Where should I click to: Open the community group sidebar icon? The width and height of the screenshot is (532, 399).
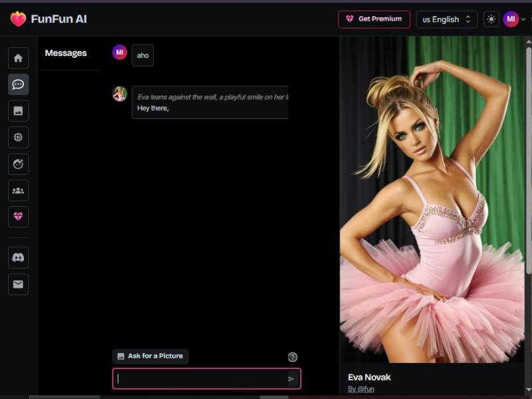(18, 191)
